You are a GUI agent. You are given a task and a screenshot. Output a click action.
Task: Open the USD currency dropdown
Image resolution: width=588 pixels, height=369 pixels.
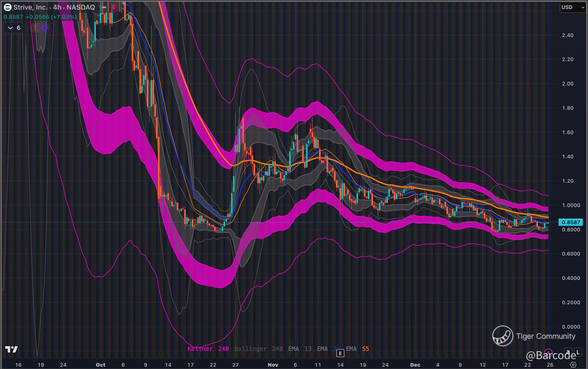tap(572, 7)
